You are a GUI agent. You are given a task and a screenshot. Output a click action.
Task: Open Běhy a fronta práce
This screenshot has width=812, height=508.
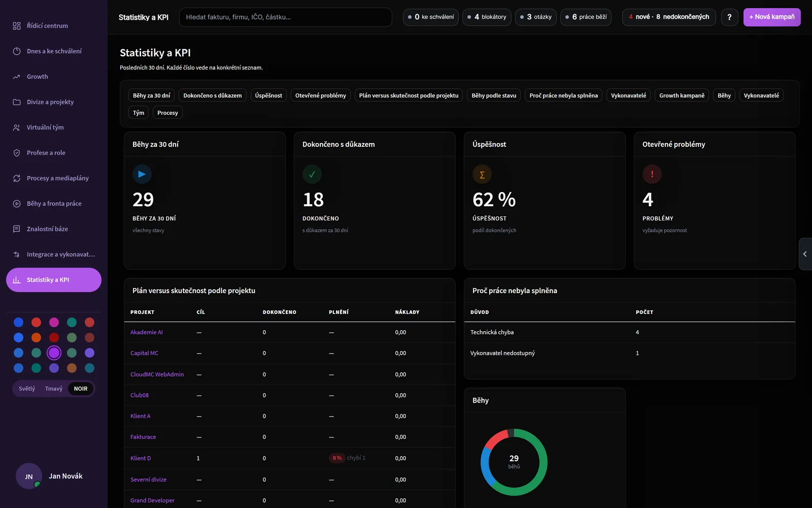tap(54, 204)
